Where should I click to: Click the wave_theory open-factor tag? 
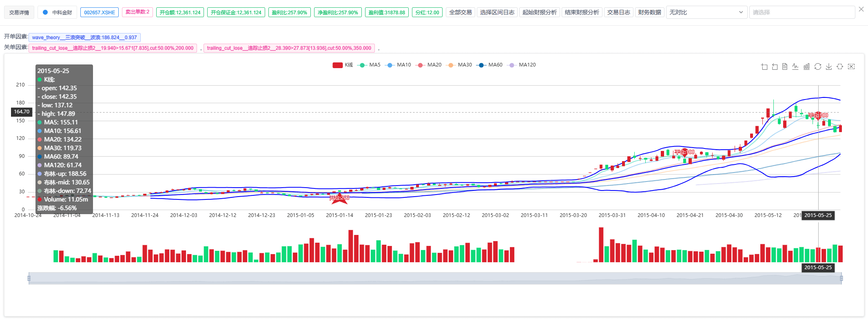[x=84, y=38]
